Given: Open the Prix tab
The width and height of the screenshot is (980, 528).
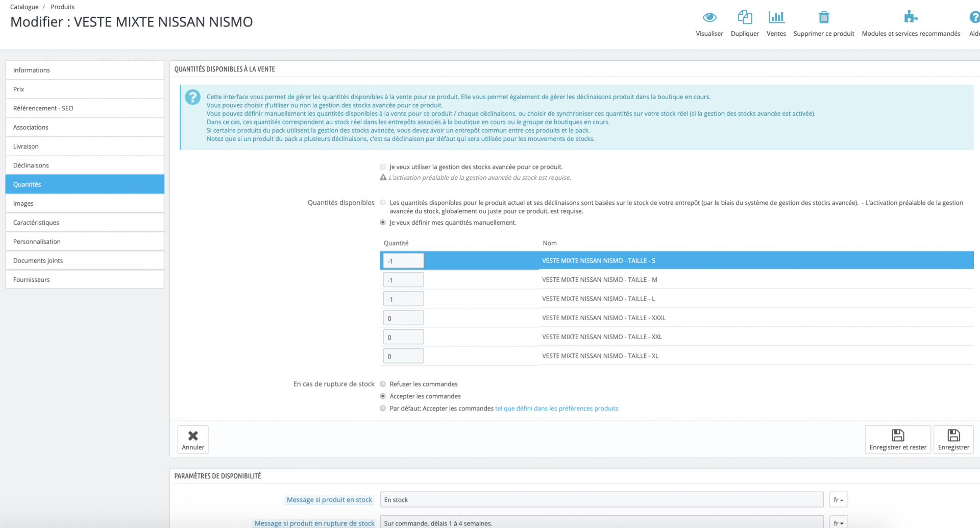Looking at the screenshot, I should [x=85, y=89].
